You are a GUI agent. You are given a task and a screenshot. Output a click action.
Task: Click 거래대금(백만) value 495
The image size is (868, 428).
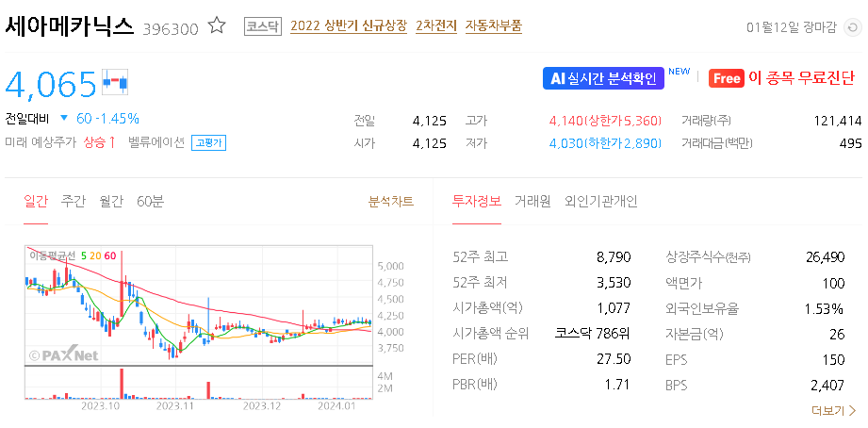point(851,144)
